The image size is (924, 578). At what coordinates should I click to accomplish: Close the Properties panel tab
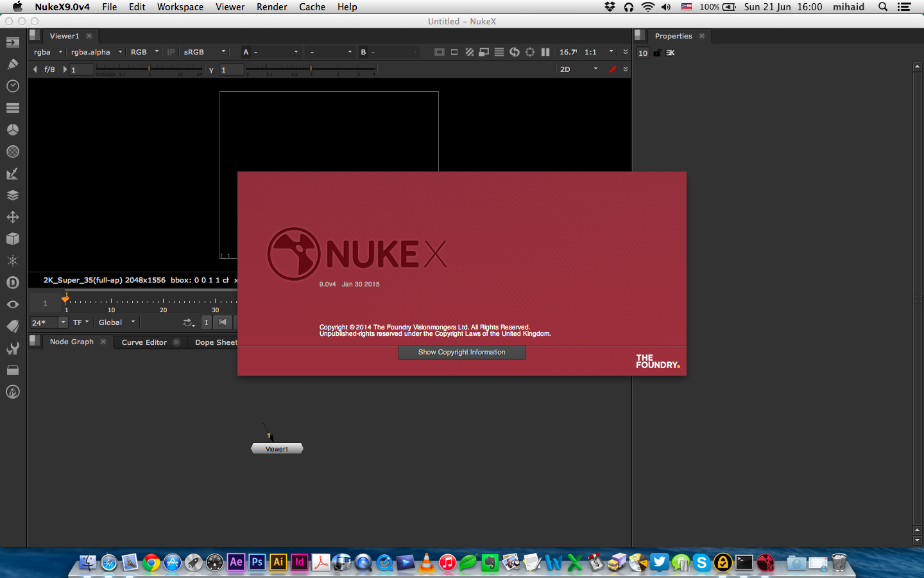702,36
